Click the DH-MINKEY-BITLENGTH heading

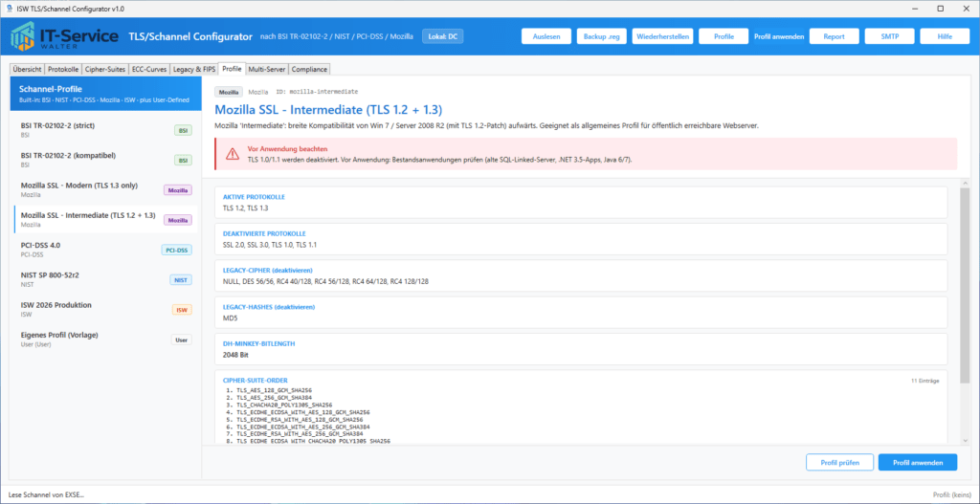coord(258,343)
